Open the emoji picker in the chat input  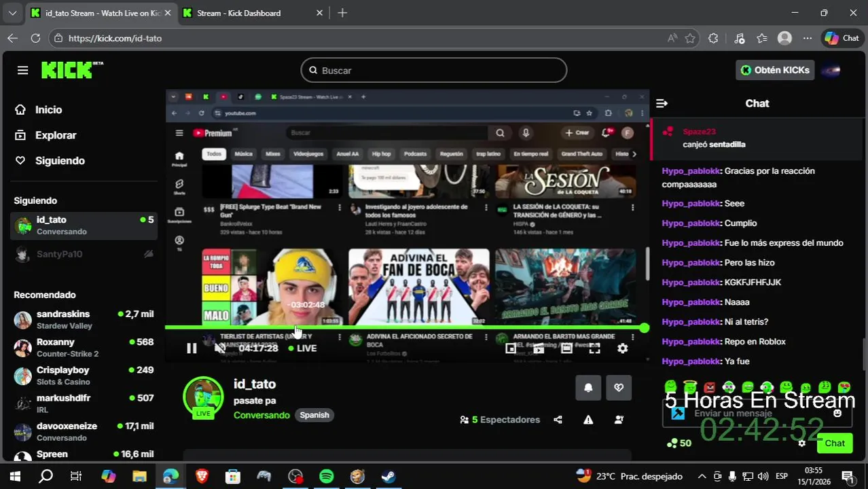[x=837, y=413]
